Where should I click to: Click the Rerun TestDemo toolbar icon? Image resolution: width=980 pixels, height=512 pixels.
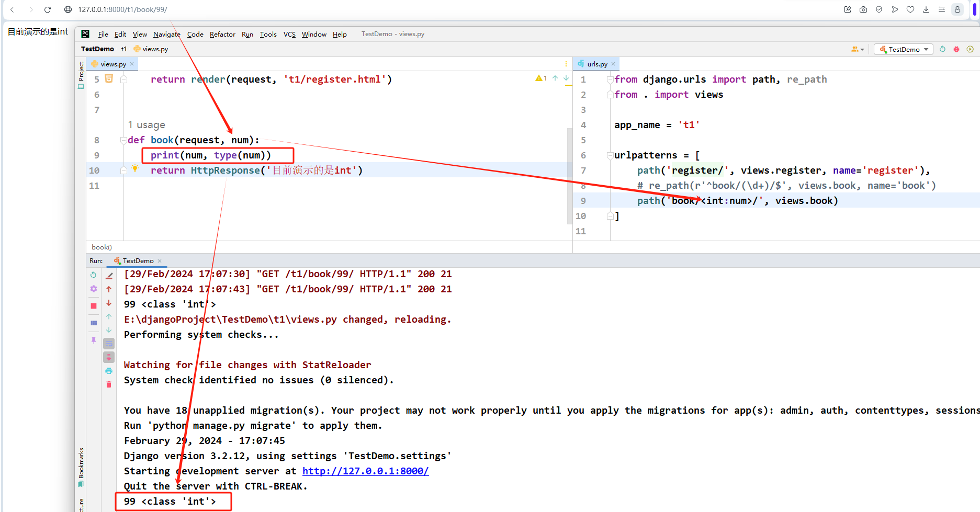pyautogui.click(x=942, y=49)
